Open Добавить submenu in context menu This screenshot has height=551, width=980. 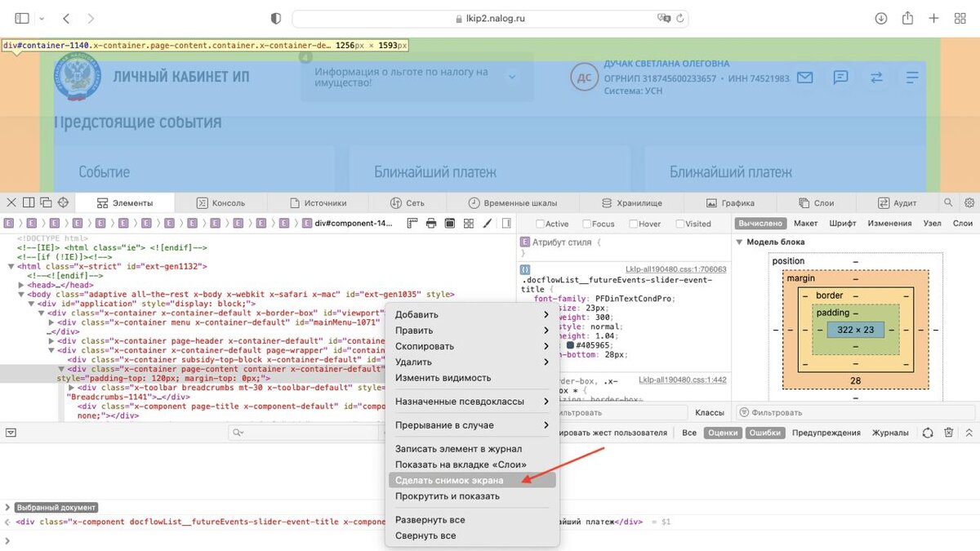point(472,314)
